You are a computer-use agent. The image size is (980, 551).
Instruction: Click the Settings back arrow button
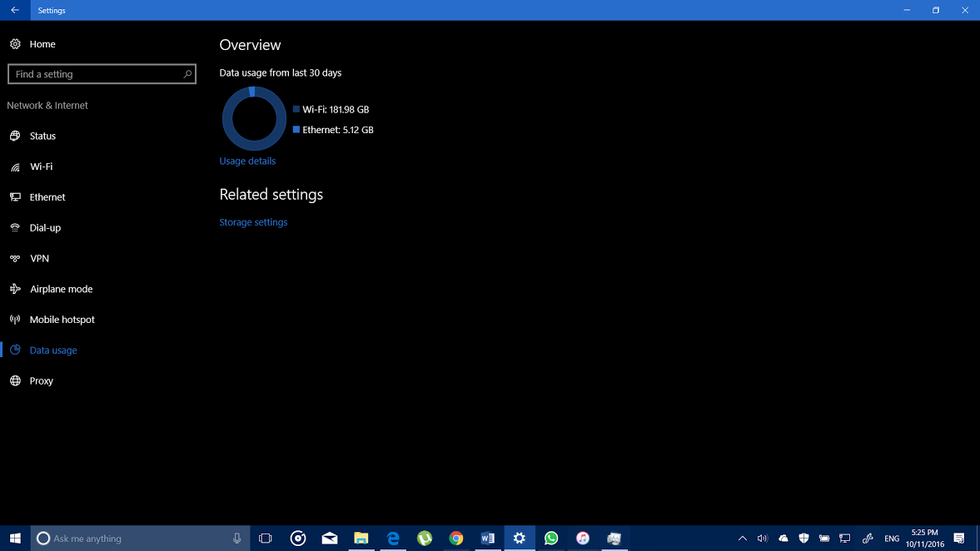(x=15, y=10)
